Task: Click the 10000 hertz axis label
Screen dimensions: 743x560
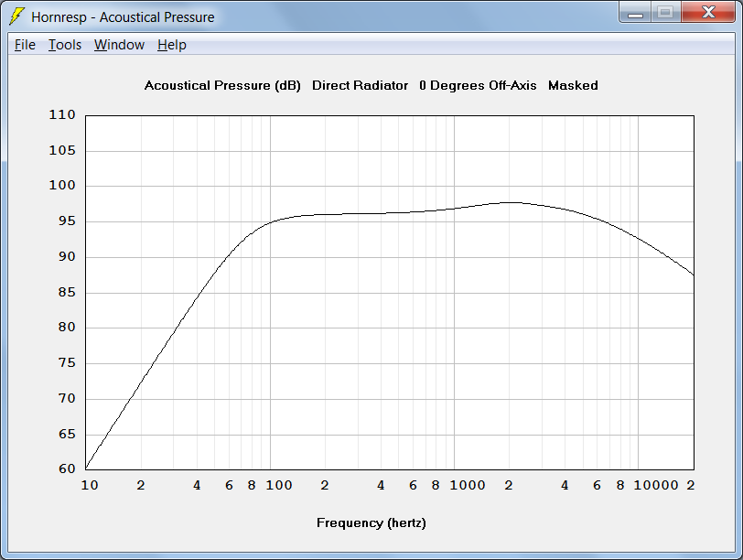Action: coord(656,485)
